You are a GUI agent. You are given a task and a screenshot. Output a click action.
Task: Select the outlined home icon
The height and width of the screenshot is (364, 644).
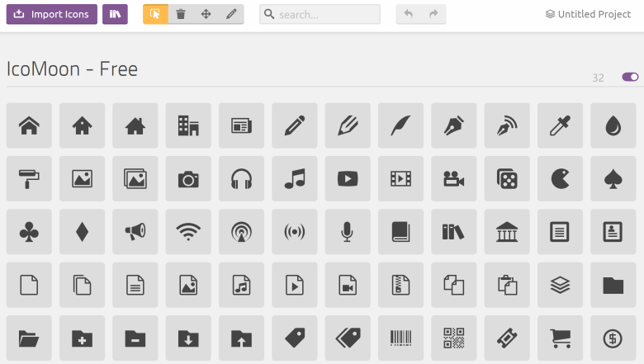pyautogui.click(x=29, y=125)
